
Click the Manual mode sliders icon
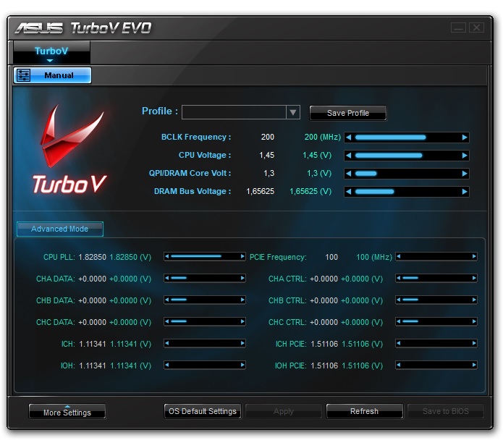[x=23, y=75]
